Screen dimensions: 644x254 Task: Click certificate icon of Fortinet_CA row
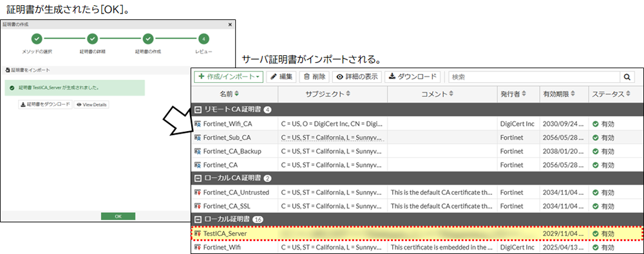click(198, 165)
